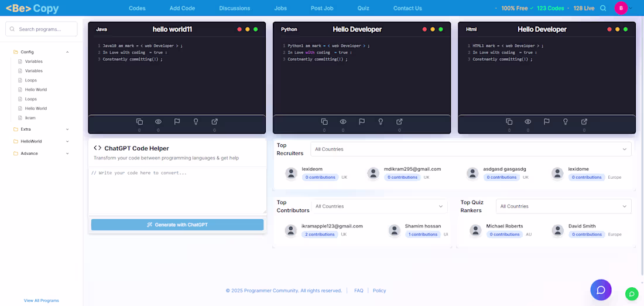Screen dimensions: 644x306
Task: Click avatar icon of Michael Roberts
Action: tap(475, 230)
